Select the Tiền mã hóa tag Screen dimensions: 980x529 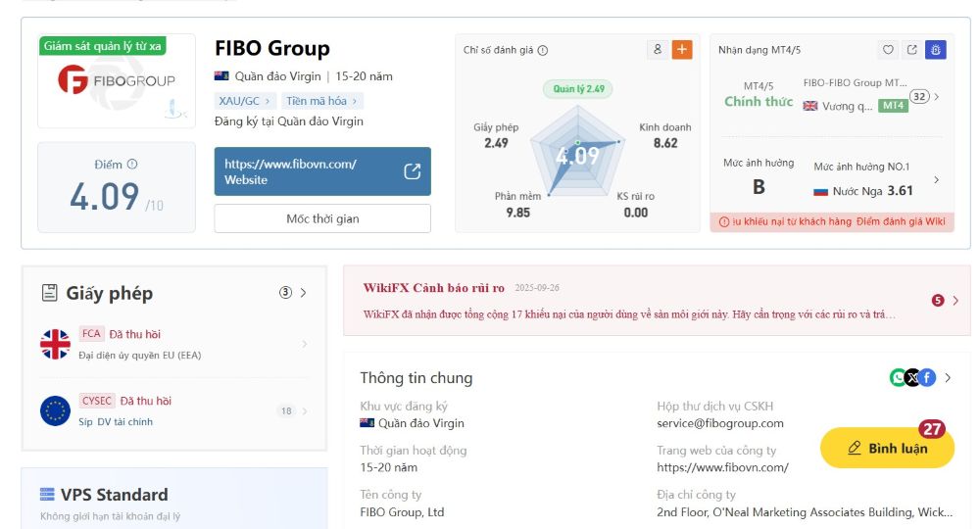click(x=322, y=101)
